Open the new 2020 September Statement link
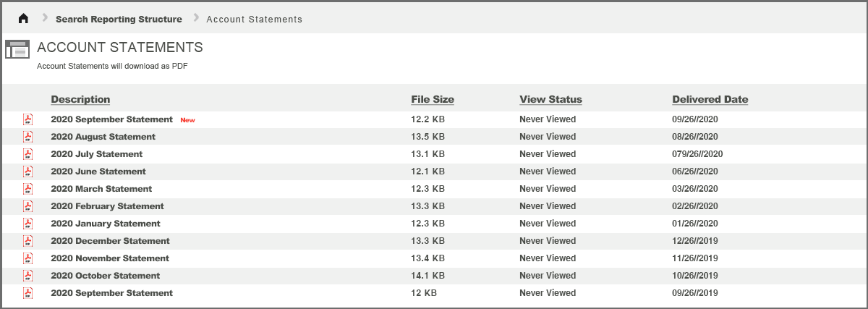The height and width of the screenshot is (309, 868). [x=111, y=119]
